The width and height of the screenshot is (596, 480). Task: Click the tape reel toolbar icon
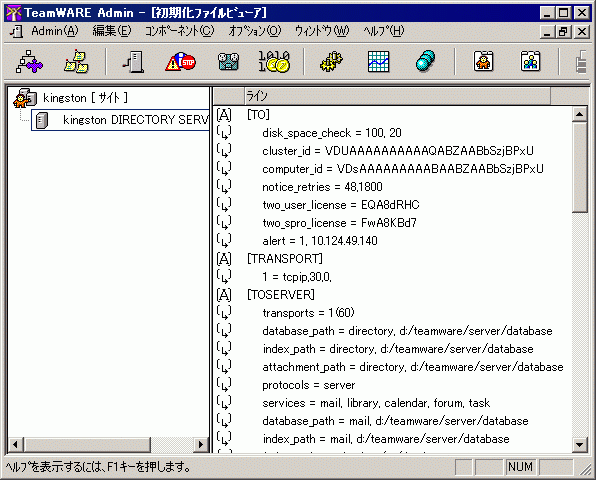228,62
